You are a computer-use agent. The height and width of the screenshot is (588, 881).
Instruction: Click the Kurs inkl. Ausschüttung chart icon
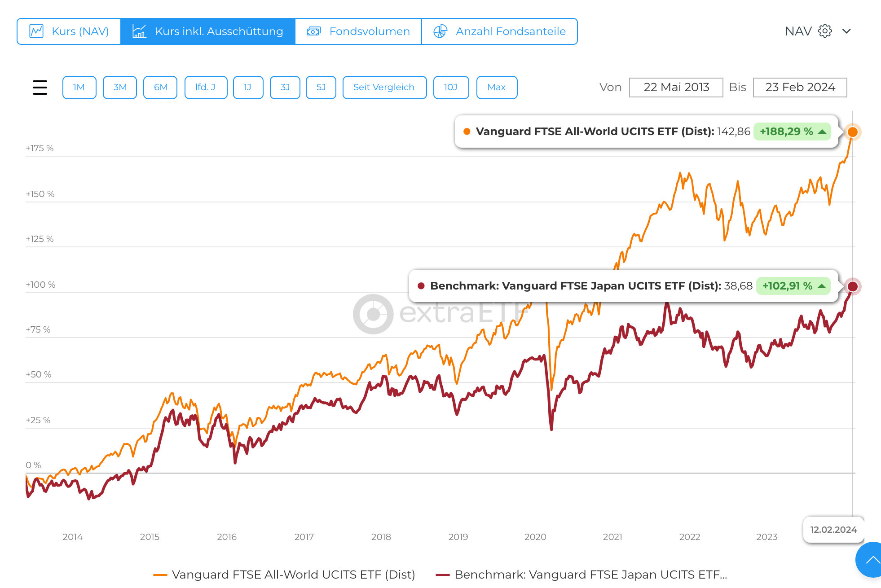coord(139,31)
